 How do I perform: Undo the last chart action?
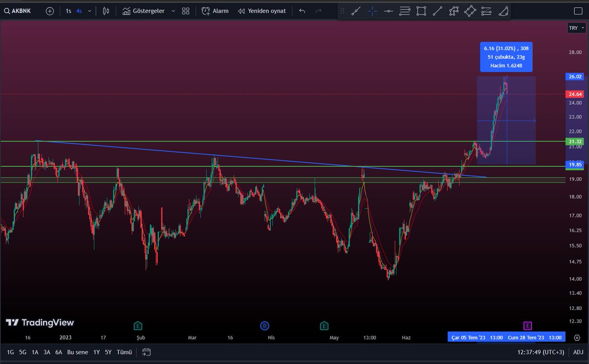[302, 11]
